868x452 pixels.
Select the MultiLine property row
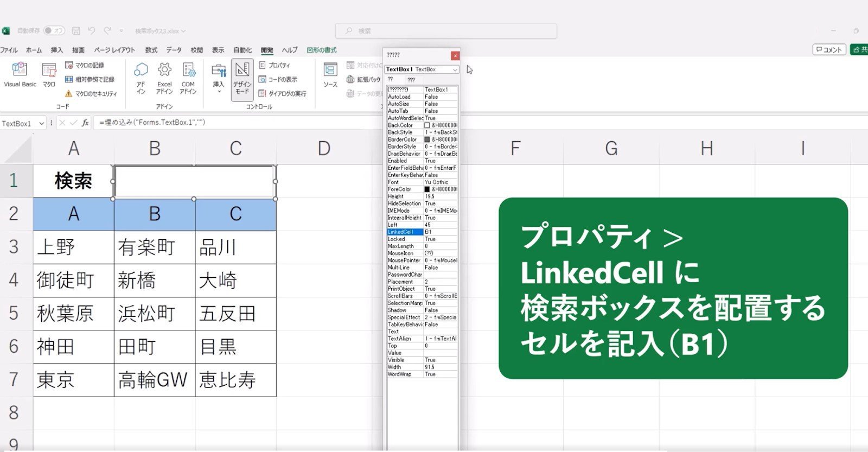coord(422,268)
